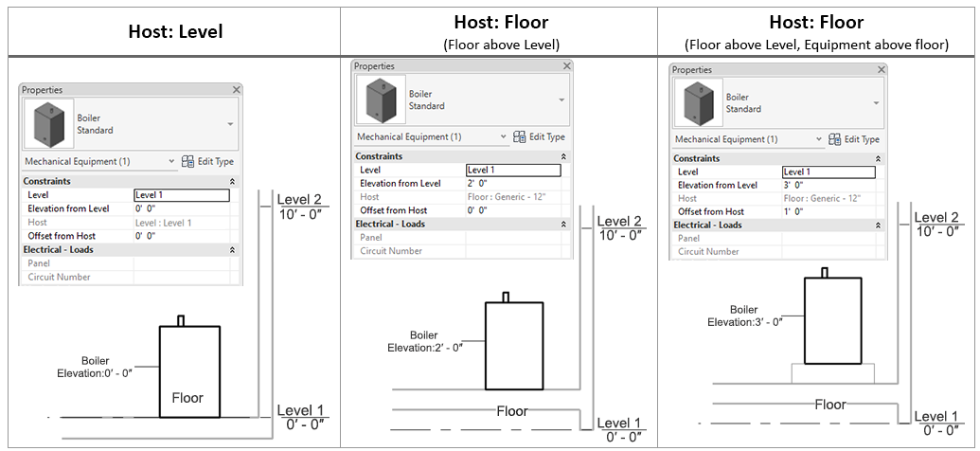Click Edit Type text in Host: Level panel
The height and width of the screenshot is (451, 980).
pos(216,161)
